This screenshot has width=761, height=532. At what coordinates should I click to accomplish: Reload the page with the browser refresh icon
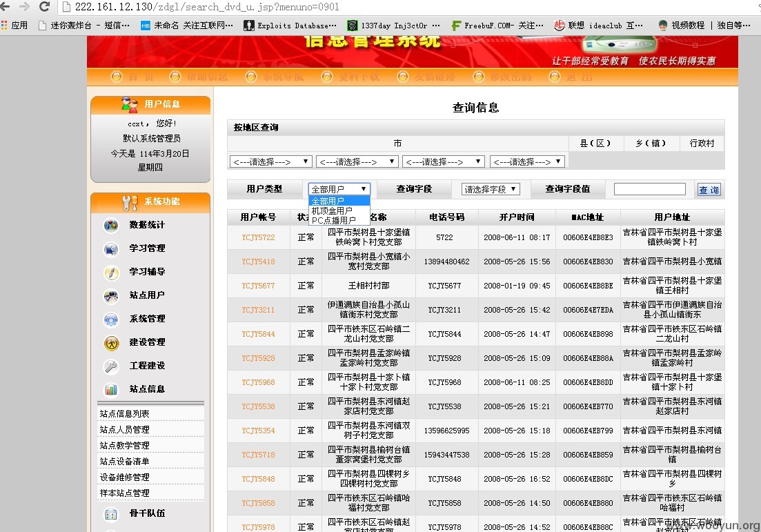44,7
